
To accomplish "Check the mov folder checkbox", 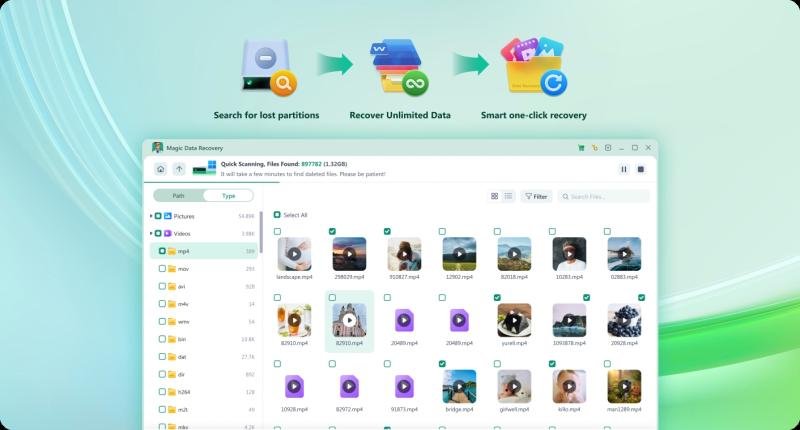I will tap(162, 269).
